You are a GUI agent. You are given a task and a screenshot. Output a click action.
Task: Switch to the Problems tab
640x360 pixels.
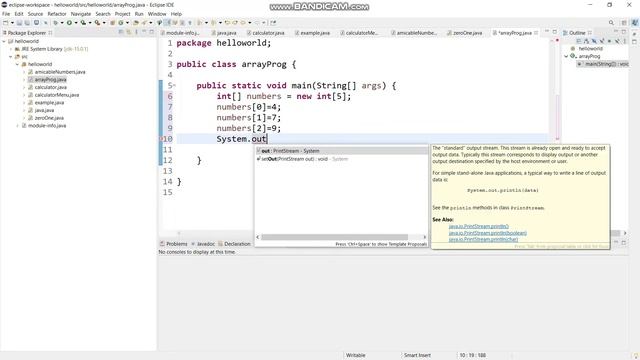174,244
